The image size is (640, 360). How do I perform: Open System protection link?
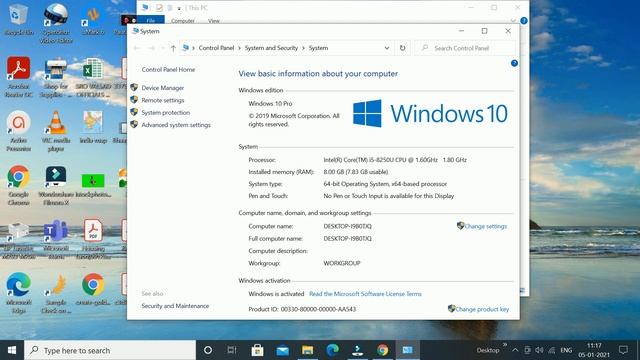[165, 112]
